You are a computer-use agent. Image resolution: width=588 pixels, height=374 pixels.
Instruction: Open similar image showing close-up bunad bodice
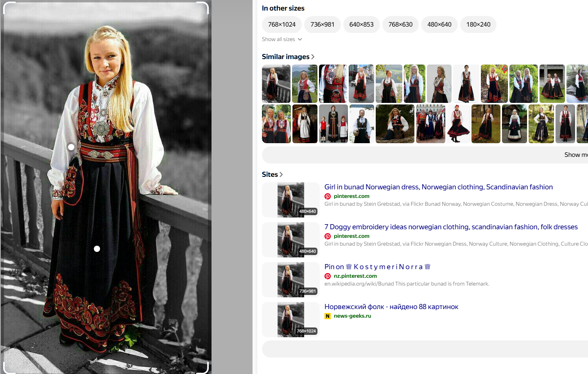[x=333, y=84]
